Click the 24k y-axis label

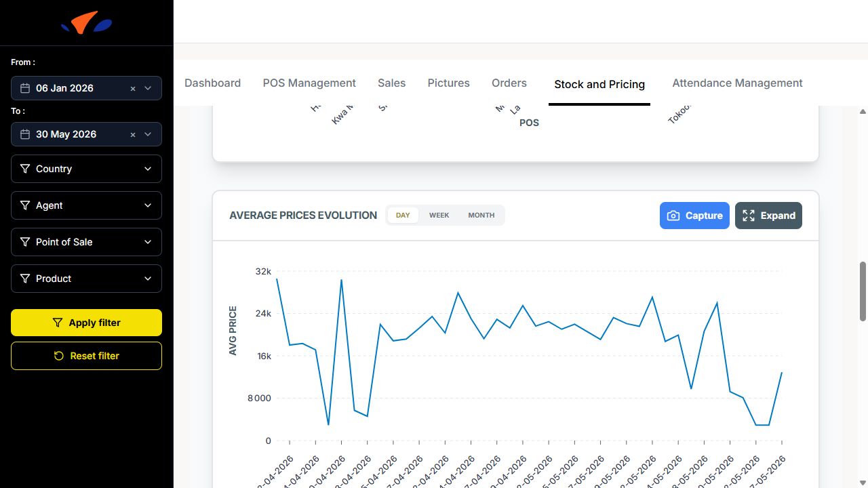(263, 314)
